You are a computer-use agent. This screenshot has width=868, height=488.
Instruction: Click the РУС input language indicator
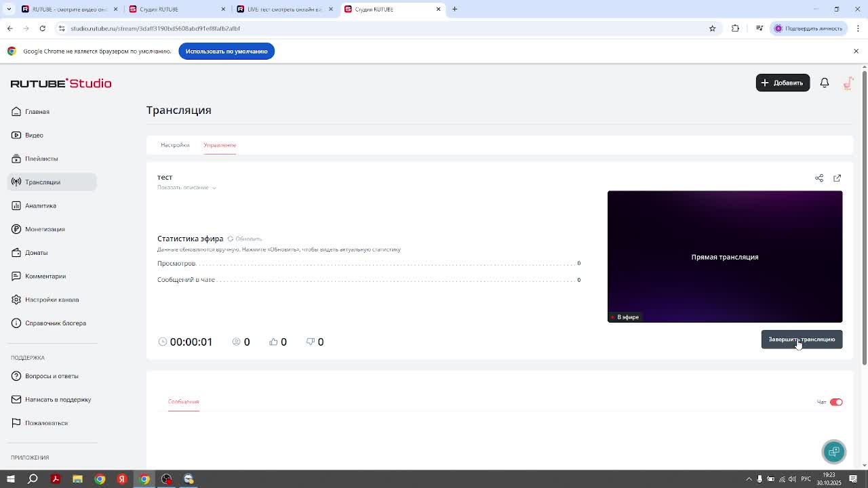pyautogui.click(x=806, y=479)
